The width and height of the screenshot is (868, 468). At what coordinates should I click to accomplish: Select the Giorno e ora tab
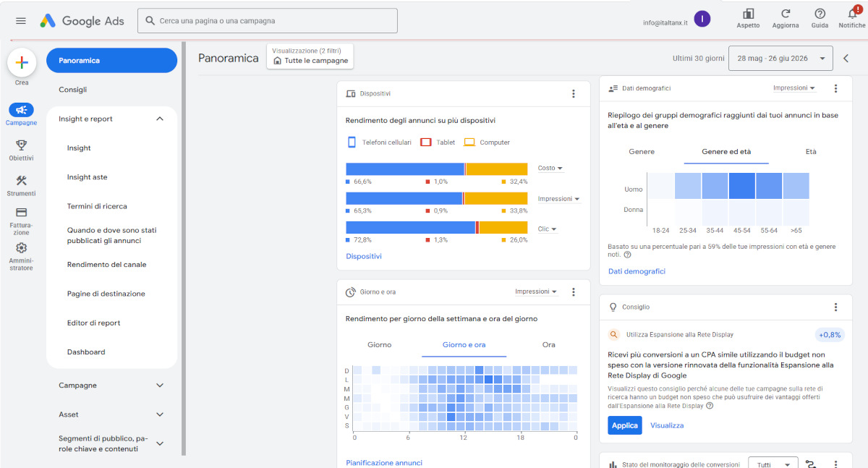click(x=464, y=345)
